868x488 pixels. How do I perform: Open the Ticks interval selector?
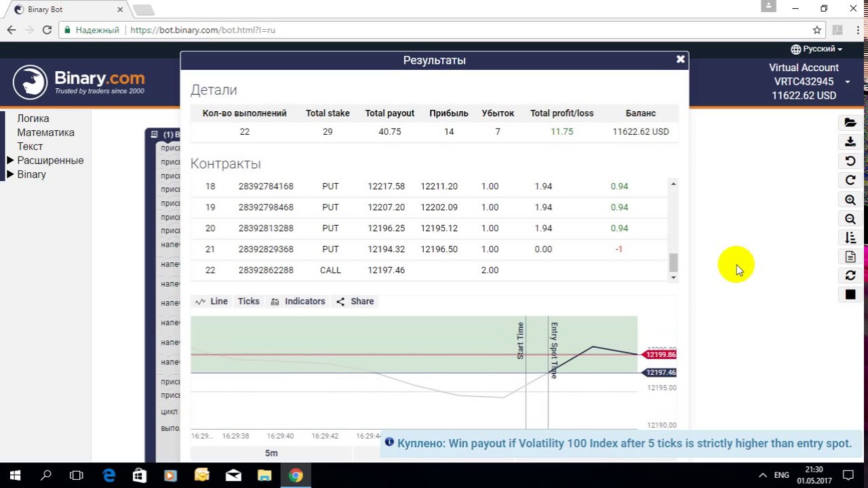248,302
